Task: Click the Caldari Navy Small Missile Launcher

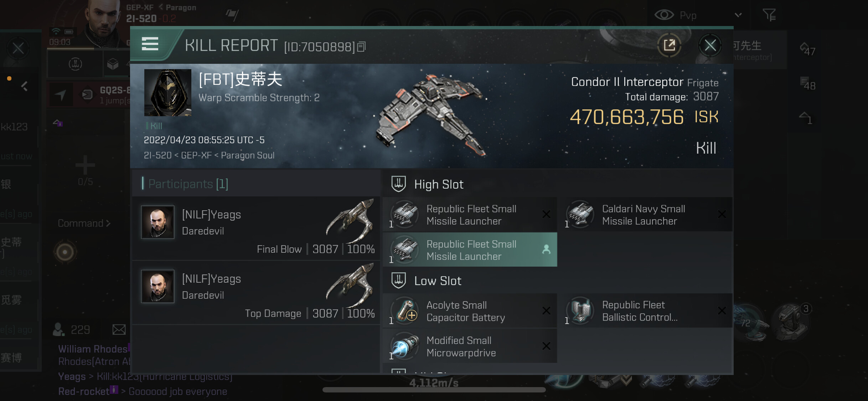Action: coord(646,215)
